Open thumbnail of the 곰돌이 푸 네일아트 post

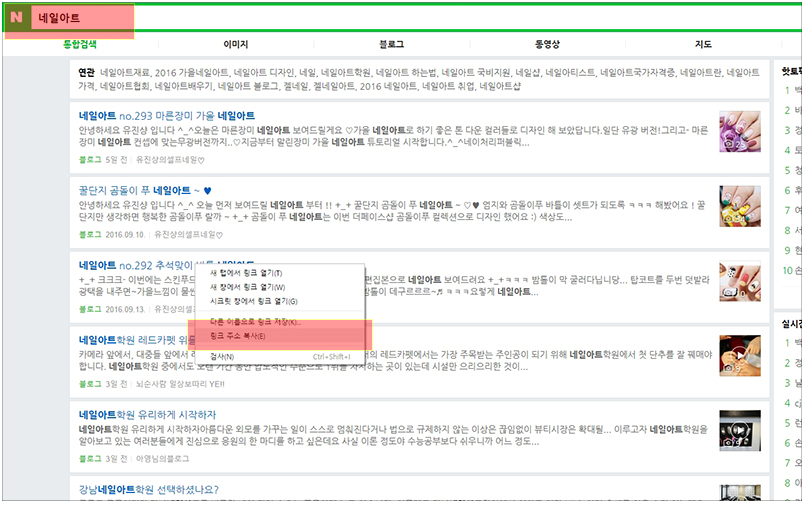tap(740, 206)
